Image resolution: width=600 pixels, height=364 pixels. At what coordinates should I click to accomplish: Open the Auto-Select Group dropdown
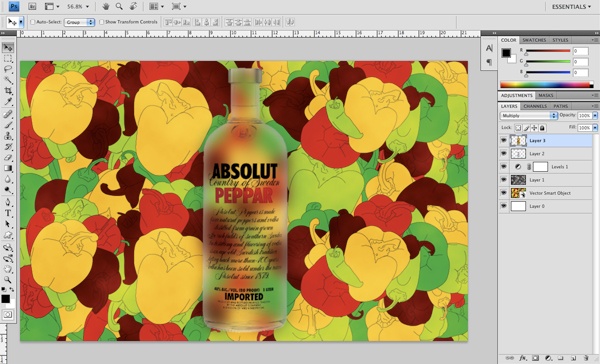click(x=79, y=22)
